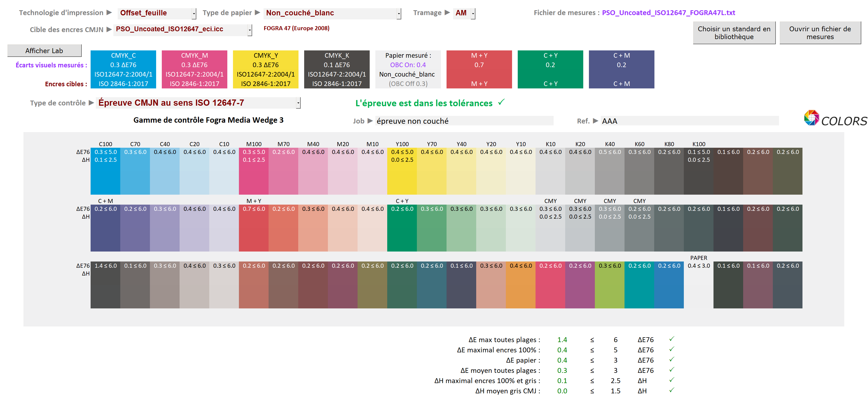
Task: Open PSO_Uncoated_ISO12647_FOGRA47L.txt file link
Action: [x=668, y=13]
